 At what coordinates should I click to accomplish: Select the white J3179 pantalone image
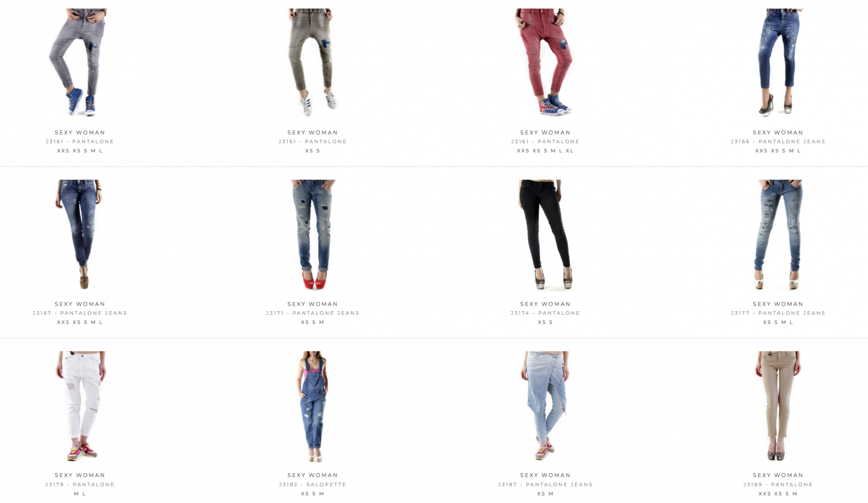tap(80, 406)
